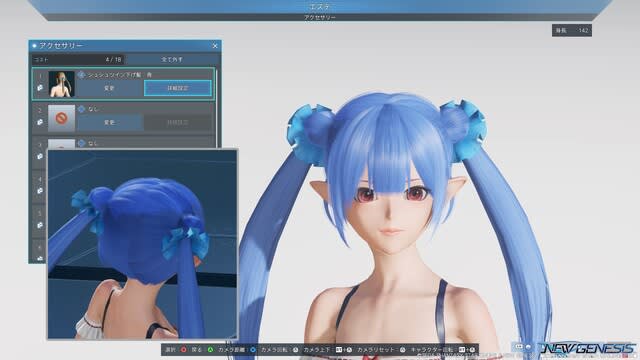Click the copy icon on slot 3
The width and height of the screenshot is (640, 360).
[40, 156]
